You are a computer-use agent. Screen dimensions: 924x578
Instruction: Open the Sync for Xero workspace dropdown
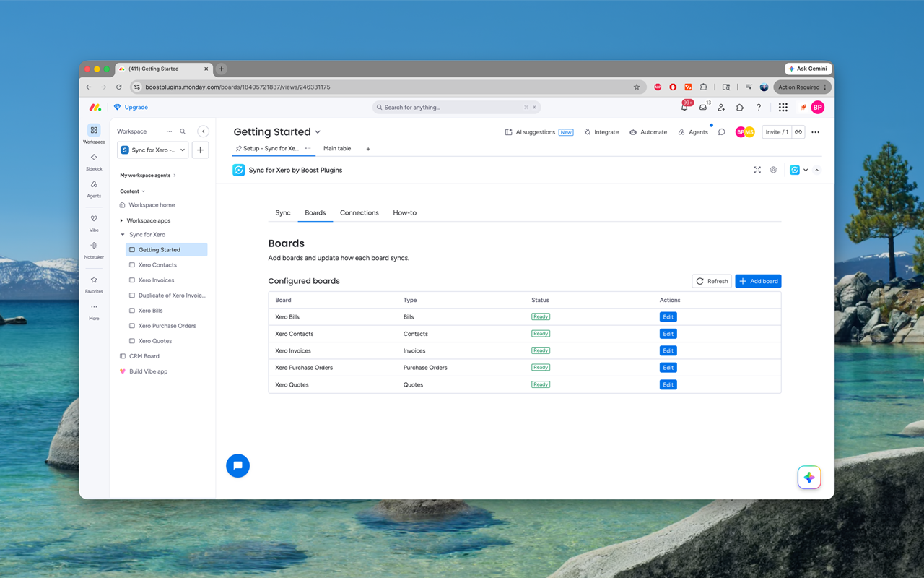[x=152, y=150]
